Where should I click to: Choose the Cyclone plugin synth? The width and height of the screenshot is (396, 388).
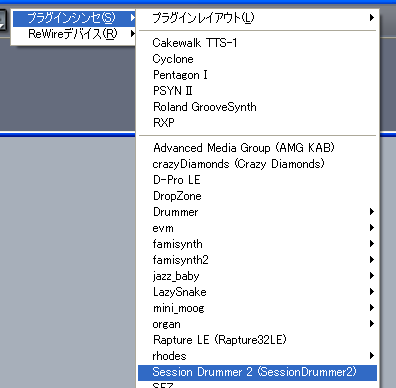[257, 59]
